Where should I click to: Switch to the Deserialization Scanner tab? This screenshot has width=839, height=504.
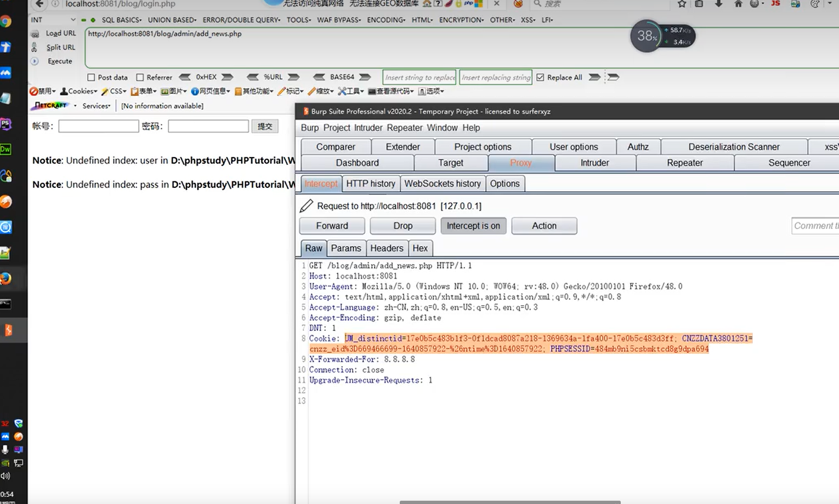(x=734, y=147)
